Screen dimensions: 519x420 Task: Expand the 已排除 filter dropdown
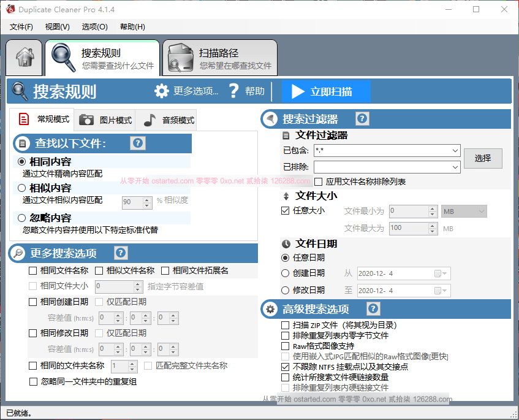[x=455, y=167]
